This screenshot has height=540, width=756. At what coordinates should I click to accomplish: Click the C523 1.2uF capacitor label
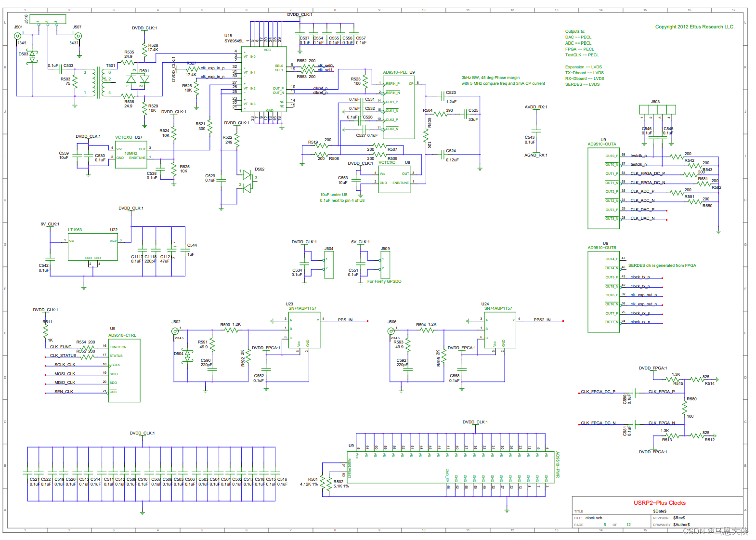(x=451, y=97)
